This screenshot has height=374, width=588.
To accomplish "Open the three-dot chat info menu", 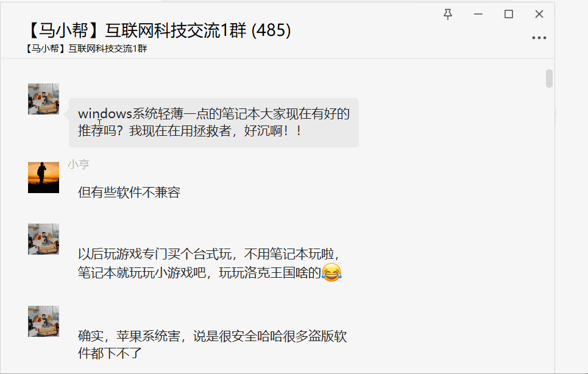I will tap(539, 38).
